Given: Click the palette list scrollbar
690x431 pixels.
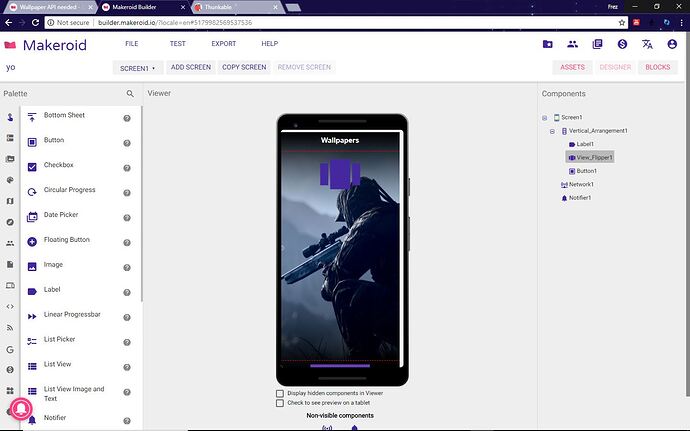Looking at the screenshot, I should pos(142,204).
